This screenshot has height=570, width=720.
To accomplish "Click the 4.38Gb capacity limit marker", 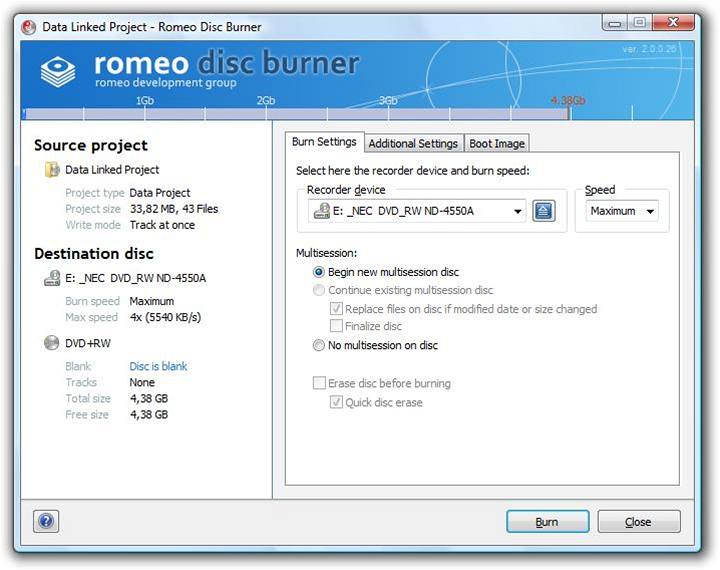I will [568, 100].
